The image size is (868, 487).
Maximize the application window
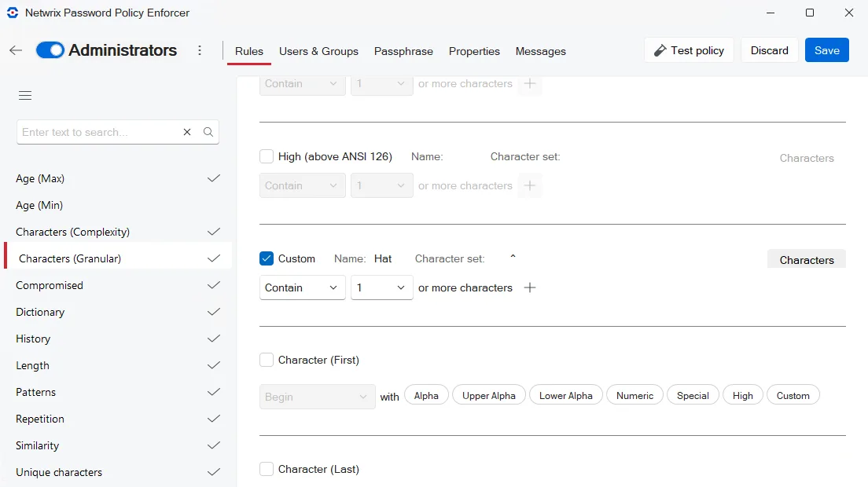[x=809, y=12]
